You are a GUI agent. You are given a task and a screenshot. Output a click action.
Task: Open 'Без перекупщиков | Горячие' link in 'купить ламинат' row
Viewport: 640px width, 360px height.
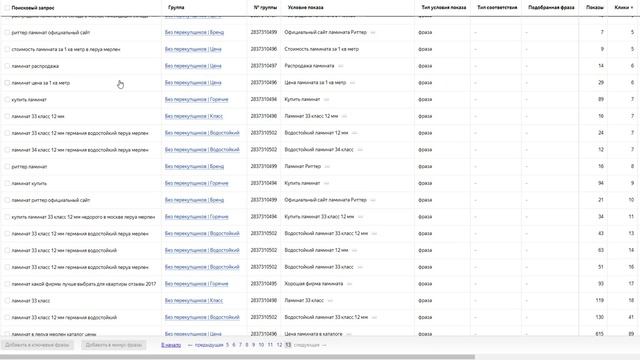196,99
